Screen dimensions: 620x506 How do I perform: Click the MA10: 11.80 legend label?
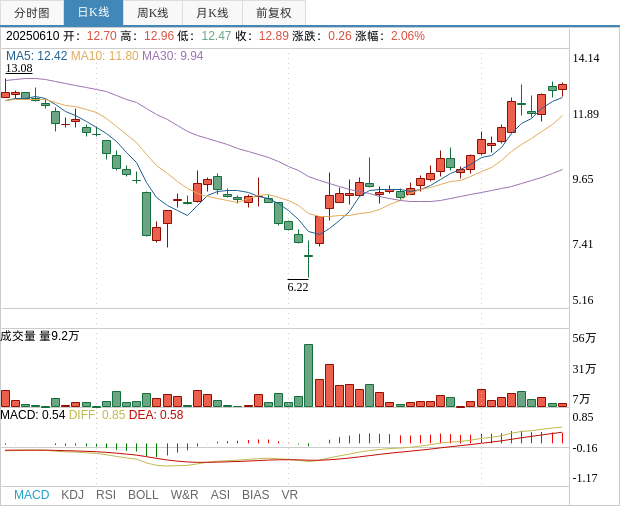click(104, 56)
